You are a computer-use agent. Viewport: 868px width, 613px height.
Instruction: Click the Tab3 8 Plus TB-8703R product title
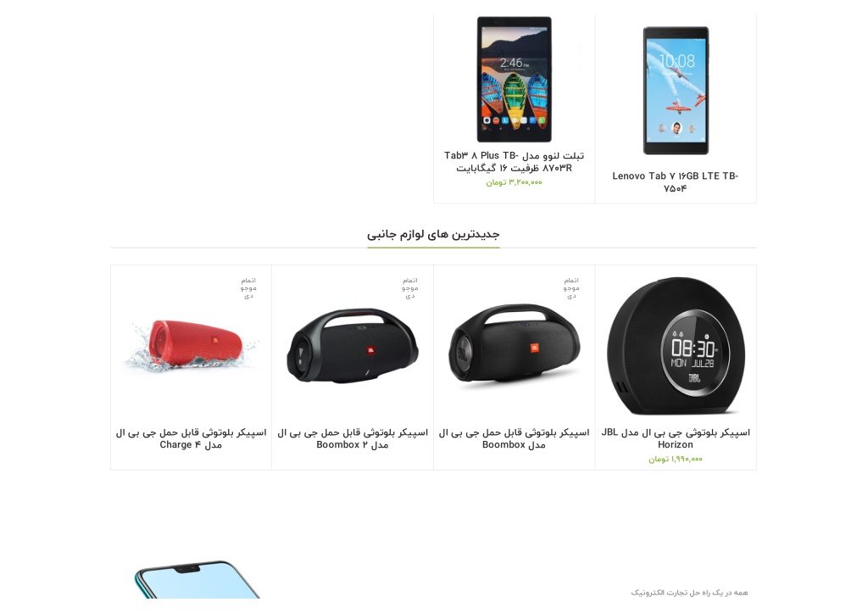(x=515, y=162)
